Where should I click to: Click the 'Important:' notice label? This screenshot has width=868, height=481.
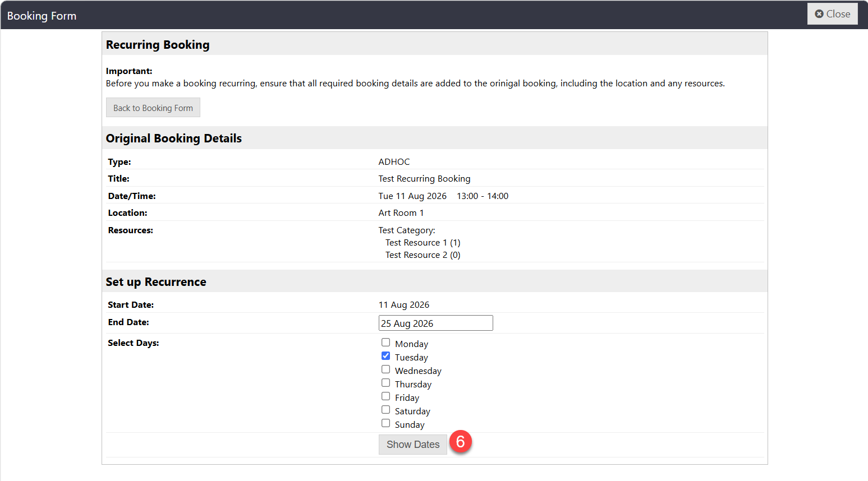(x=129, y=71)
